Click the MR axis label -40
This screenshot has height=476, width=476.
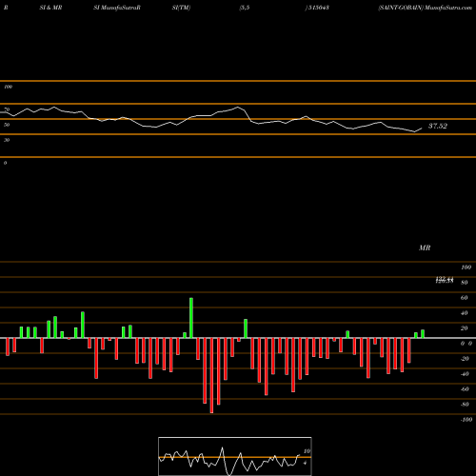465,374
